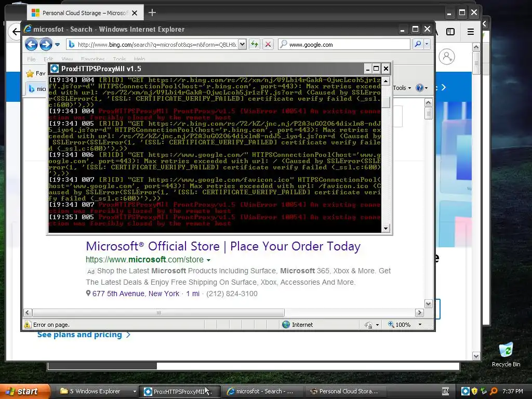Open the Tools menu in IE menu bar
This screenshot has height=399, width=532.
click(x=119, y=59)
